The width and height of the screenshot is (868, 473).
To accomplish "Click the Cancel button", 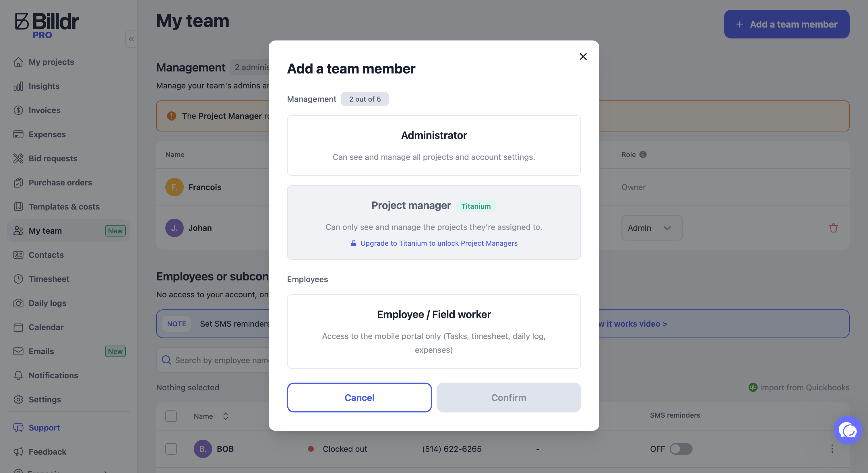I will (x=359, y=398).
